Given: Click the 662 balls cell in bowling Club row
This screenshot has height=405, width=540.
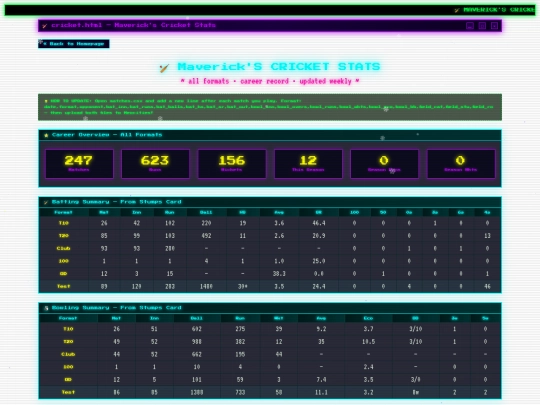Looking at the screenshot, I should pyautogui.click(x=197, y=354).
